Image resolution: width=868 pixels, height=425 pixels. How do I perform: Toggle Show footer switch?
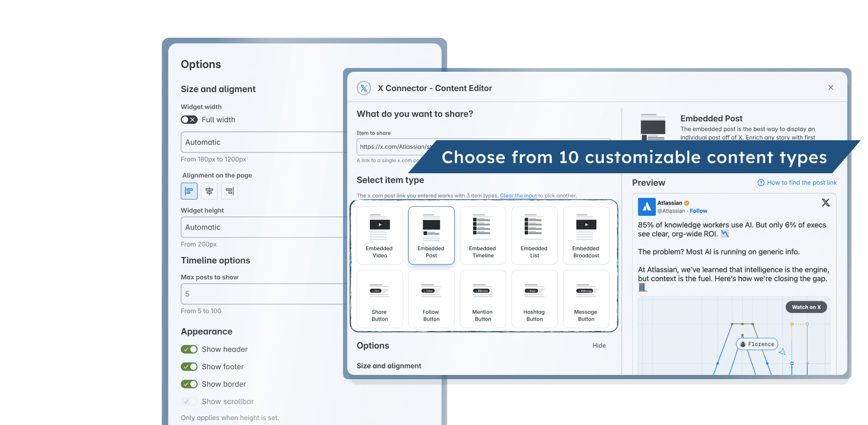(x=189, y=367)
